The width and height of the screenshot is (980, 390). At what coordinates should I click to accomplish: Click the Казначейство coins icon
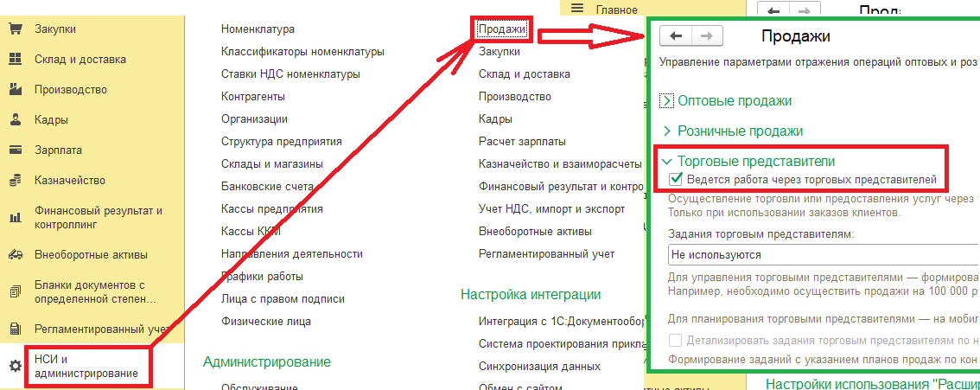pyautogui.click(x=15, y=181)
